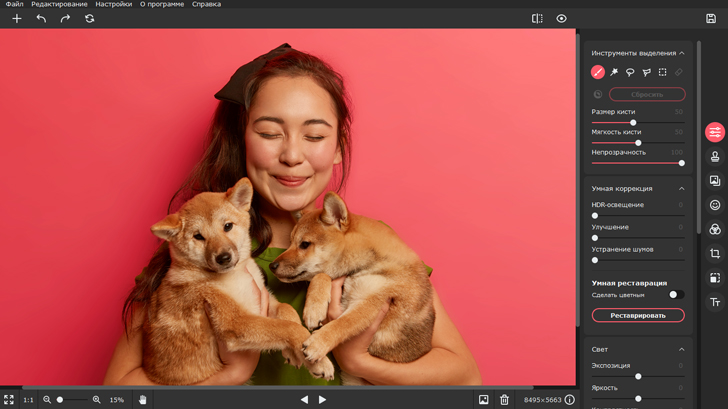Click the 'Сбросить' button

[647, 94]
